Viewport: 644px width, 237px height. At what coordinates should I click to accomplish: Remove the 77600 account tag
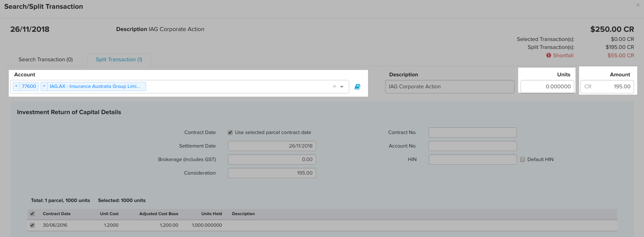tap(16, 86)
